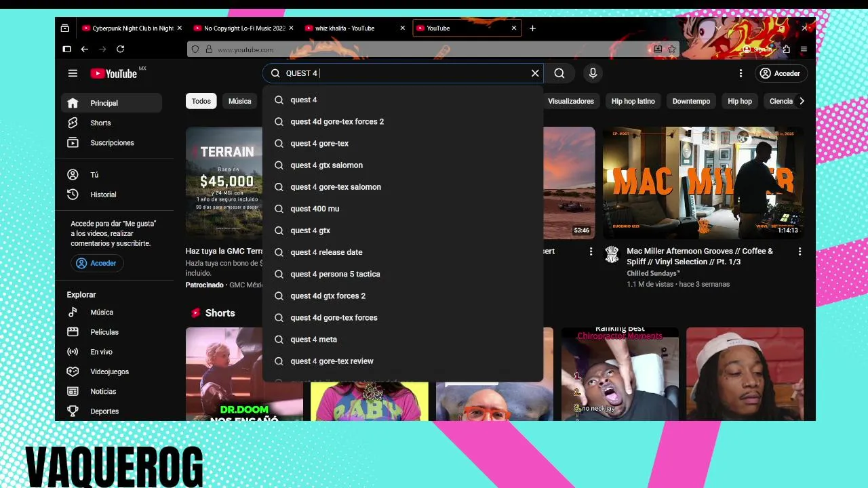Select suggestion 'quest 4 gtx salomon'
The image size is (868, 488).
click(403, 165)
